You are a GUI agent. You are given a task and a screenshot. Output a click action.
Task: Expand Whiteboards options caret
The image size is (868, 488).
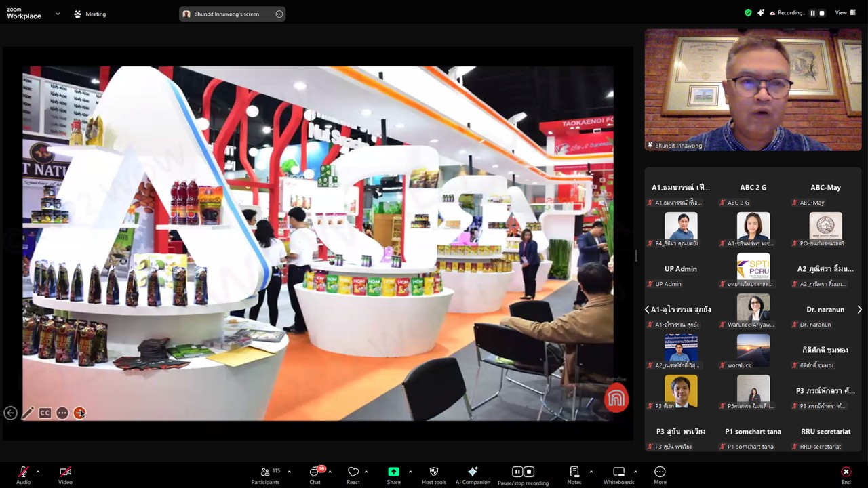point(635,472)
